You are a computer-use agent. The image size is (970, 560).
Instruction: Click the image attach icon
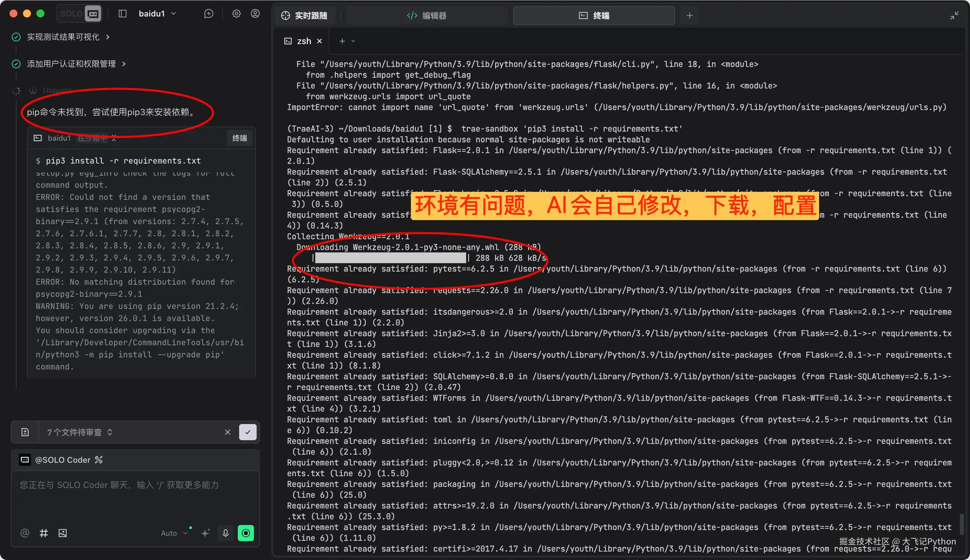coord(62,533)
